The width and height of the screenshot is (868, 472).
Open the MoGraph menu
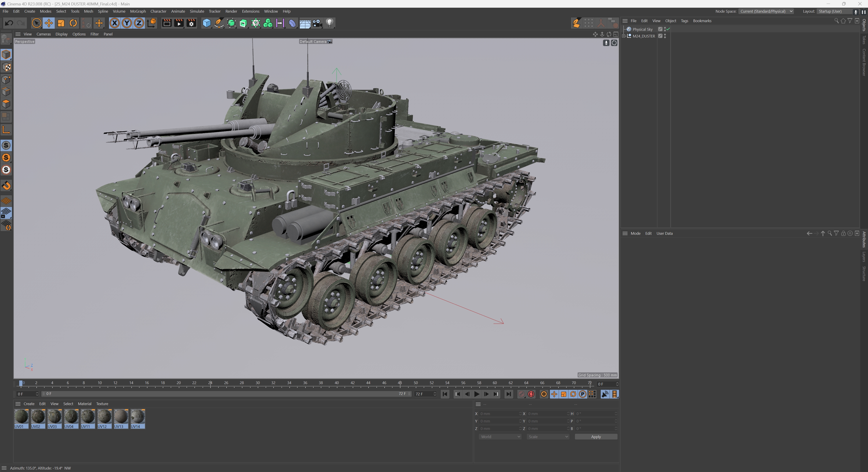(138, 12)
